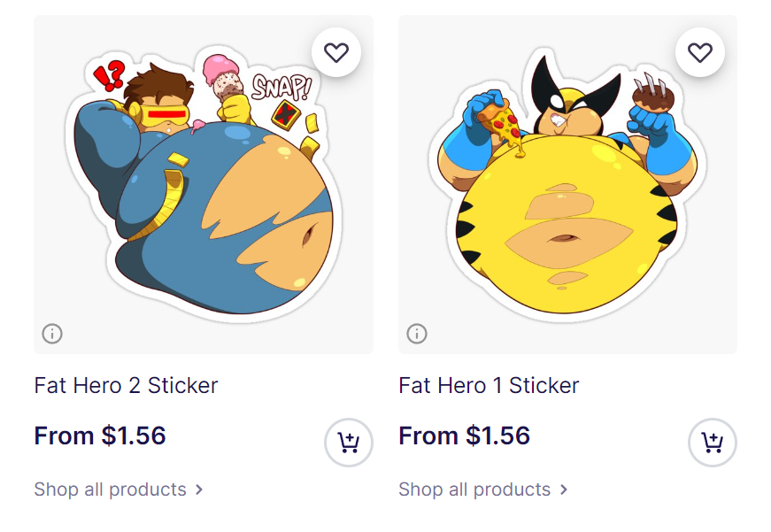Toggle the heart on Fat Hero 1 Sticker

click(700, 53)
